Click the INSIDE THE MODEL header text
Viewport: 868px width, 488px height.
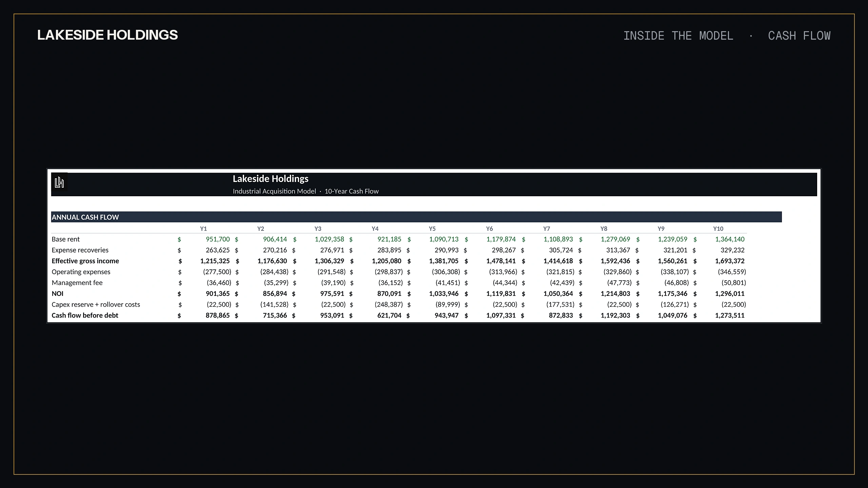tap(678, 36)
